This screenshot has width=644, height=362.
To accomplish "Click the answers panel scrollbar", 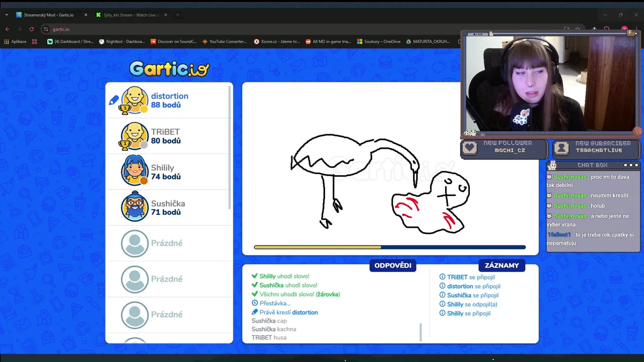I will tap(421, 332).
